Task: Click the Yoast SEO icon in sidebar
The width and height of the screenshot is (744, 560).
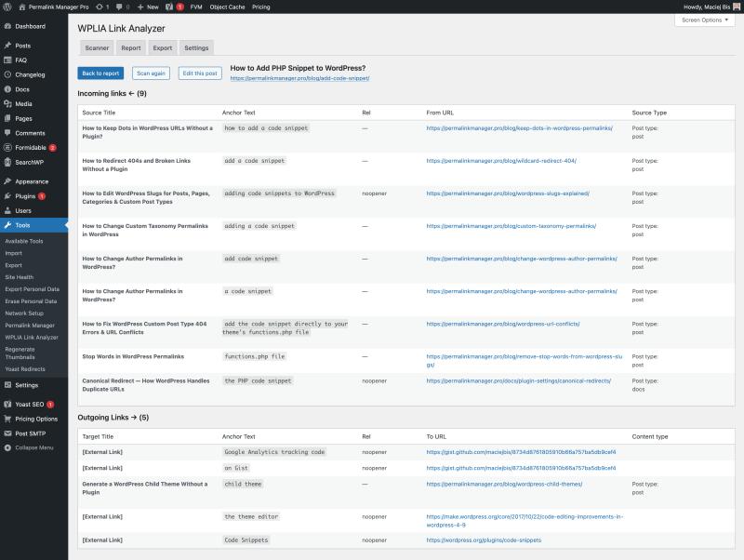Action: point(7,405)
